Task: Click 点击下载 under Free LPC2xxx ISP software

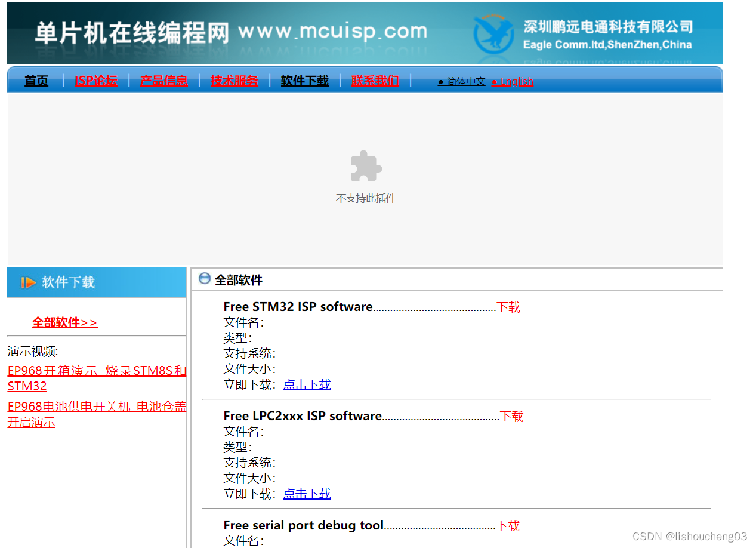Action: click(x=307, y=494)
